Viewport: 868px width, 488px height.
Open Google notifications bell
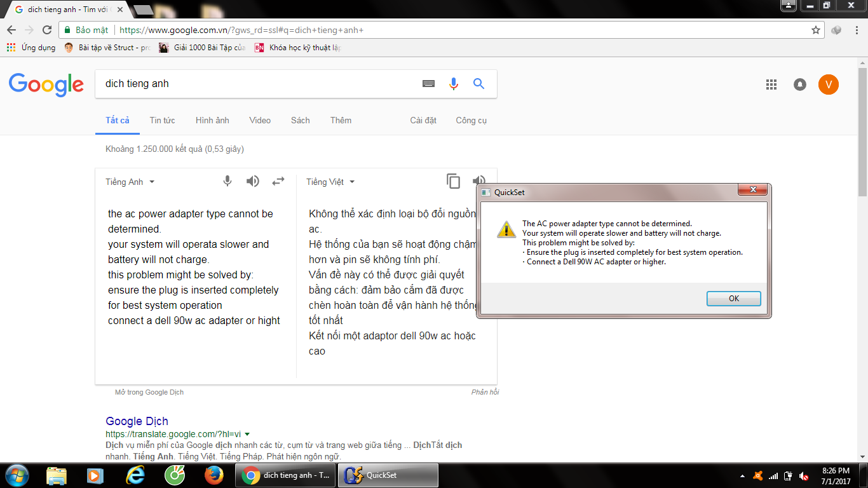800,85
